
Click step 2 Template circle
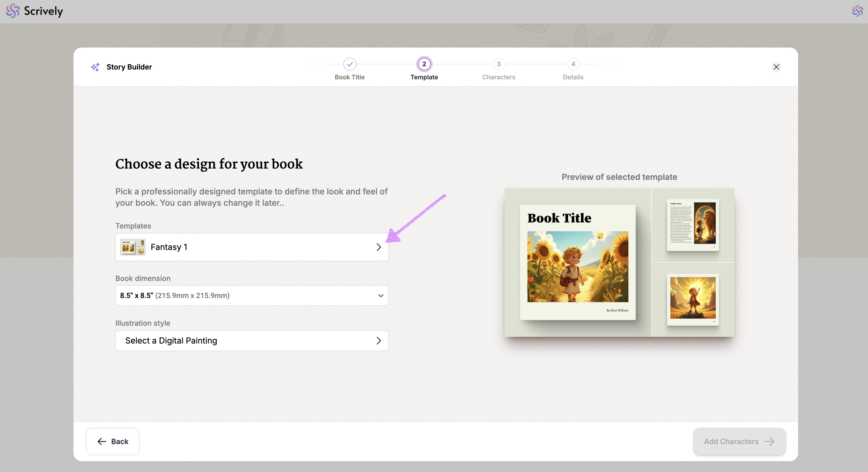pyautogui.click(x=424, y=64)
